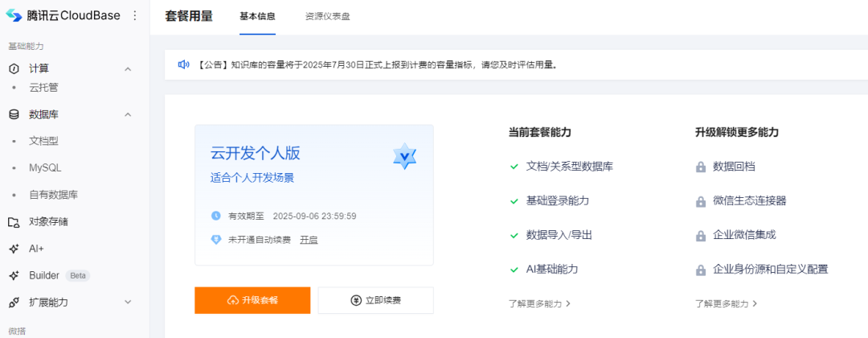Viewport: 868px width, 338px height.
Task: Click the 文档/关系型数据库 feature text
Action: pos(569,167)
